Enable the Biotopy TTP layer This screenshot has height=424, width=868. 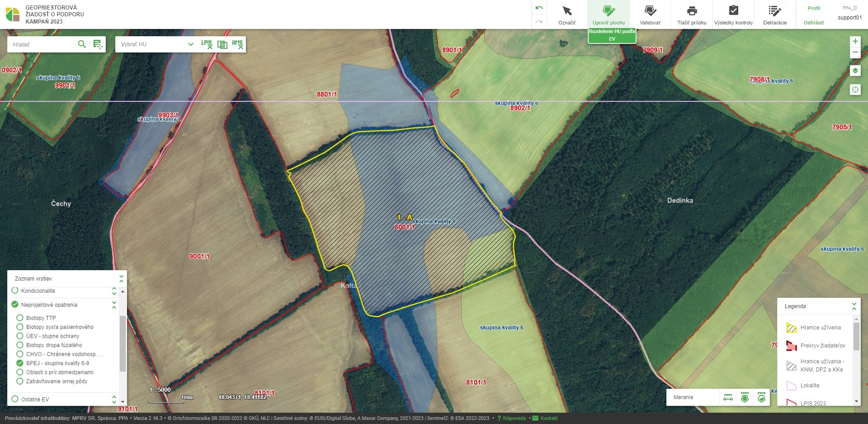tap(20, 318)
